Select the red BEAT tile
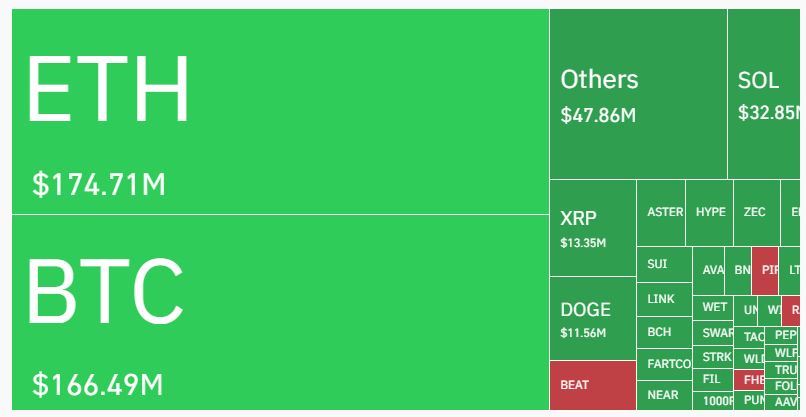Image resolution: width=806 pixels, height=417 pixels. click(592, 385)
